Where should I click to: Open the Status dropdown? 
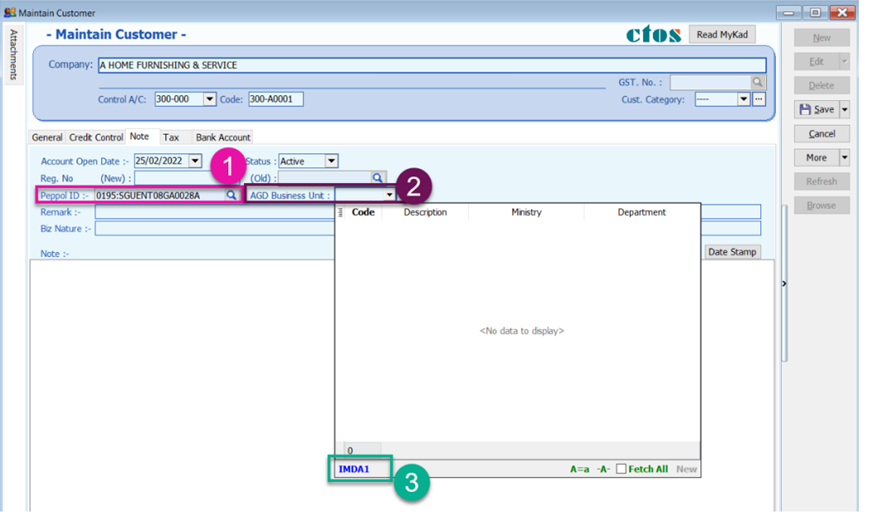332,161
